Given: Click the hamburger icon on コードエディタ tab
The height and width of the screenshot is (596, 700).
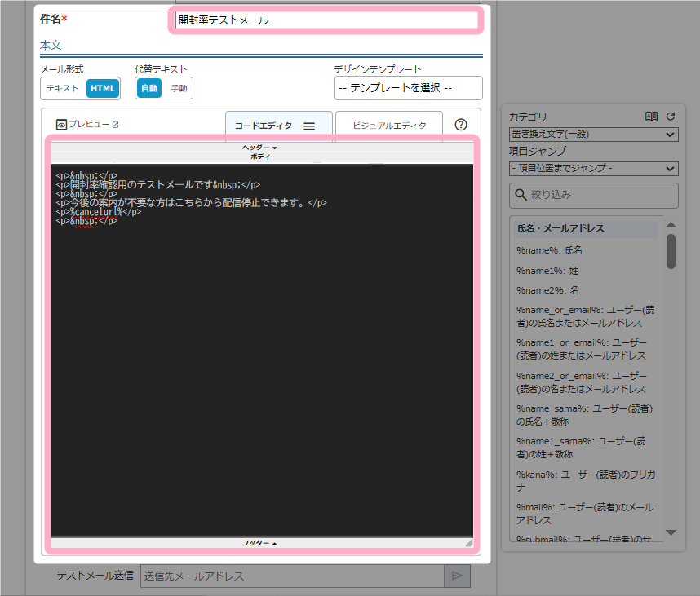Looking at the screenshot, I should pos(309,126).
